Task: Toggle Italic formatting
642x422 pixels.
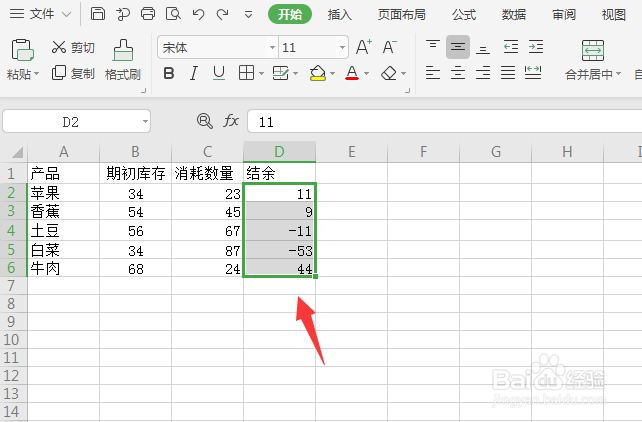Action: 194,74
